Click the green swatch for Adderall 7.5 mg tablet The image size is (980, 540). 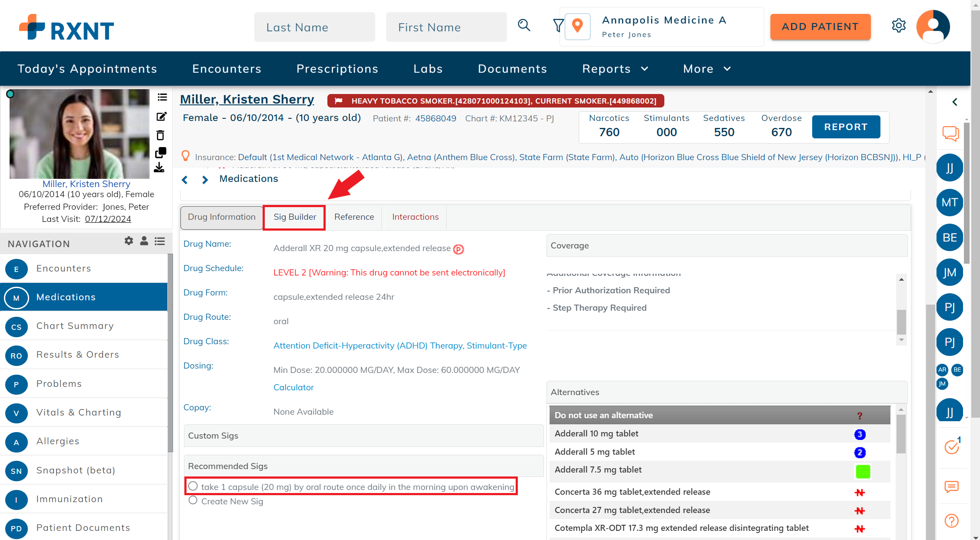pyautogui.click(x=863, y=471)
